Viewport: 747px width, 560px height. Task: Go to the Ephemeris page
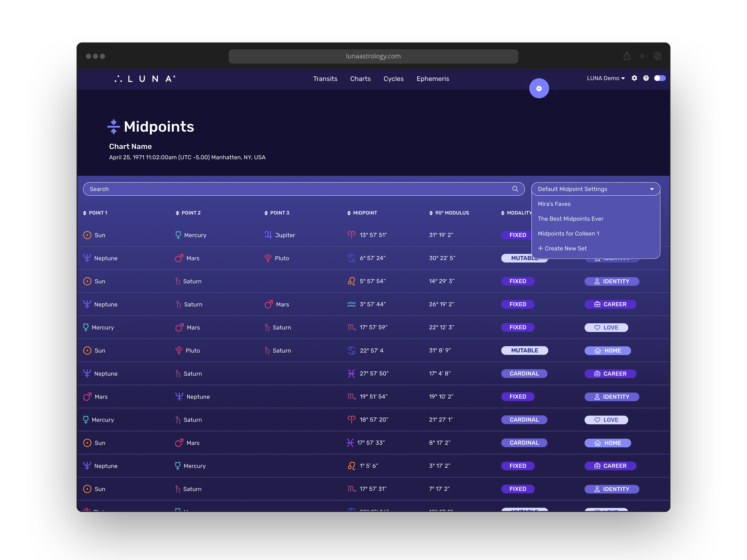(433, 79)
